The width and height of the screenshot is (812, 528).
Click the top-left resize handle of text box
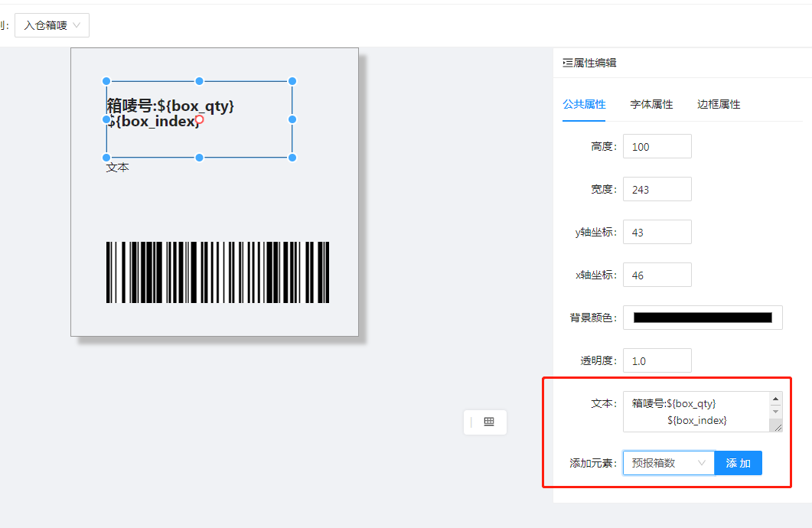pos(106,81)
